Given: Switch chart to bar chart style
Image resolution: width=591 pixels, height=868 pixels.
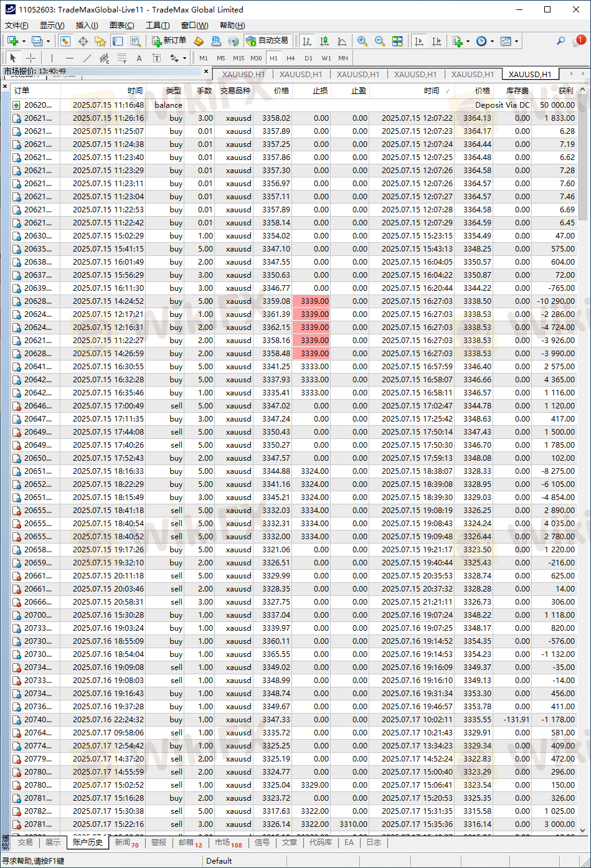Looking at the screenshot, I should tap(307, 41).
